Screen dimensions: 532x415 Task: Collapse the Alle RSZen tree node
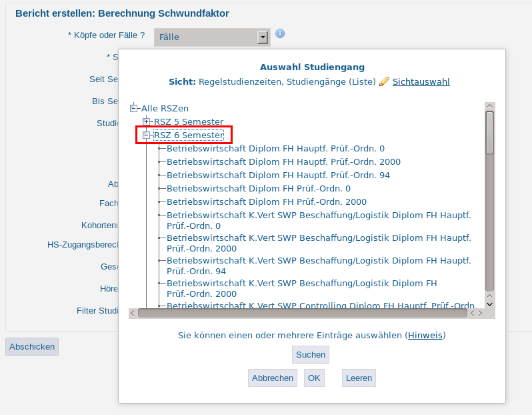point(133,108)
